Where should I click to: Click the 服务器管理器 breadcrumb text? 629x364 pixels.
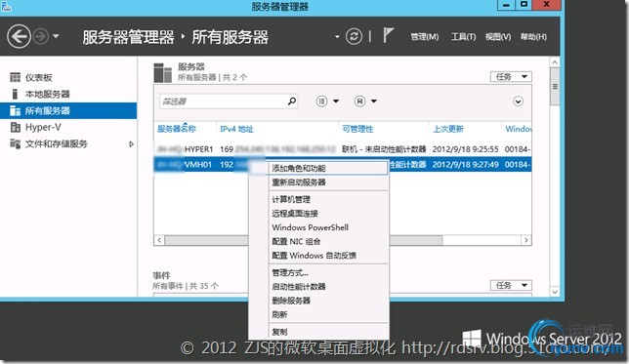128,37
